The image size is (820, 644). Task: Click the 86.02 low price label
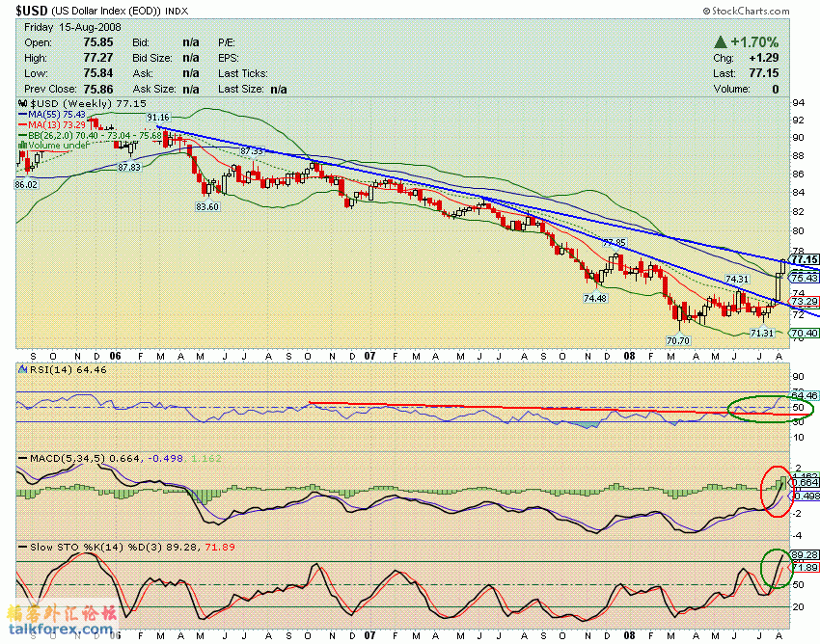26,184
